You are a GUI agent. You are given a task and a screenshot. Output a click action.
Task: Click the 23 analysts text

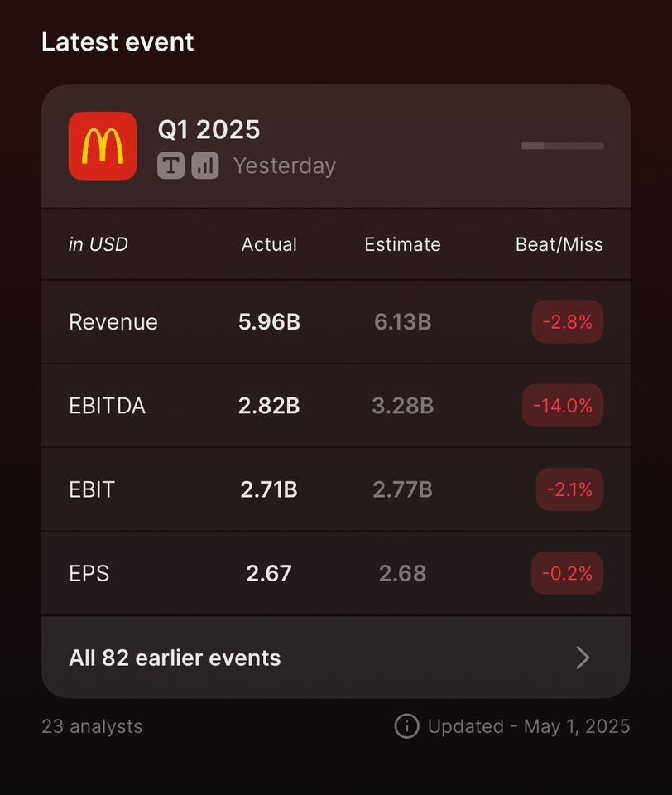coord(92,726)
